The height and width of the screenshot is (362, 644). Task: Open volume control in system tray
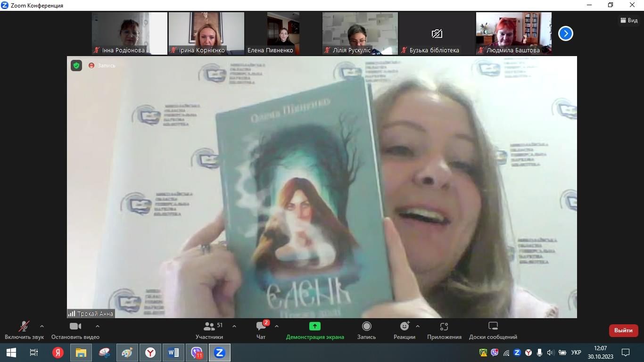551,353
